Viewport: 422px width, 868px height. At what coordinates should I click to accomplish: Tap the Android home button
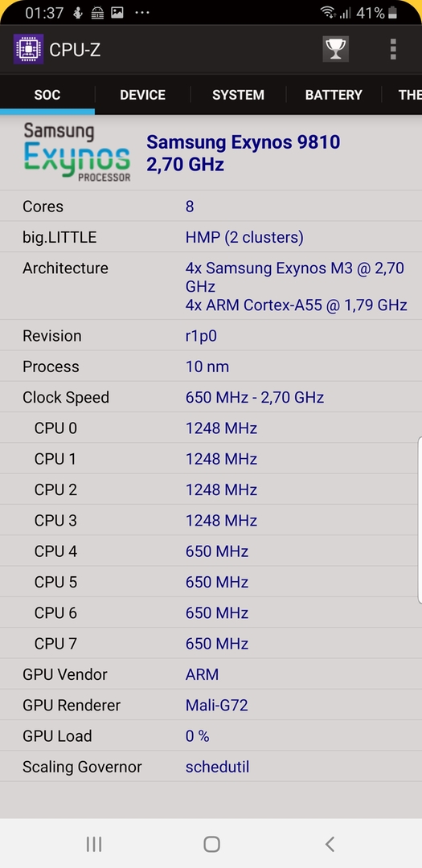pyautogui.click(x=211, y=844)
